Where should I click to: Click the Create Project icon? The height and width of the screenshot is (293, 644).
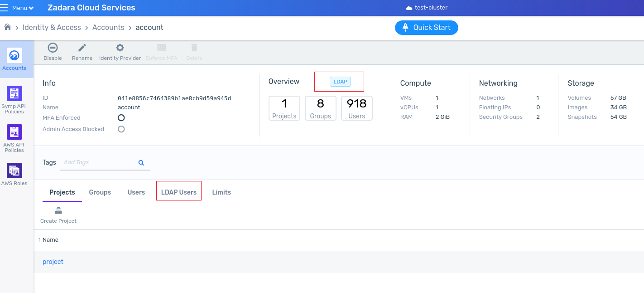[58, 211]
